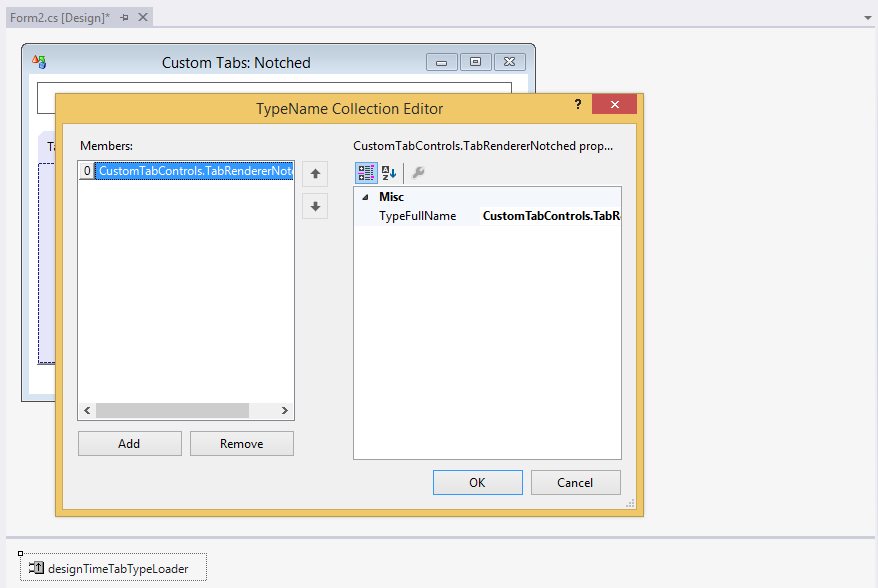Click the TypeFullName property label
The height and width of the screenshot is (588, 878).
417,216
